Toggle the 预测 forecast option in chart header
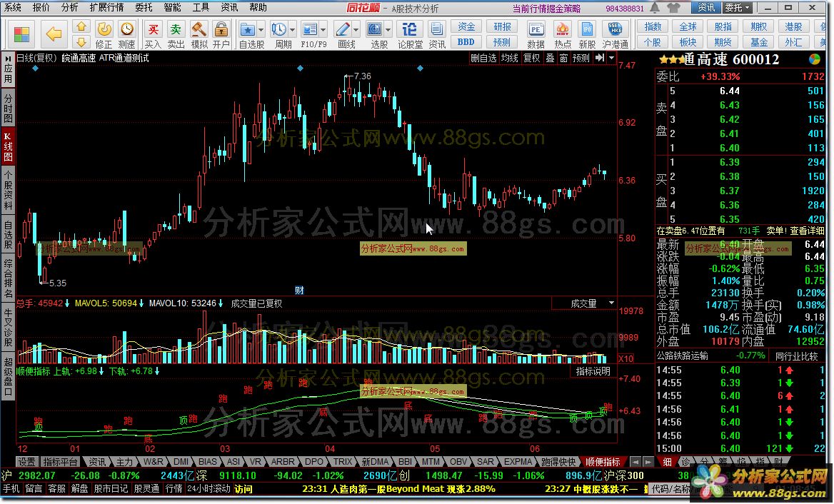The height and width of the screenshot is (504, 834). [x=581, y=58]
